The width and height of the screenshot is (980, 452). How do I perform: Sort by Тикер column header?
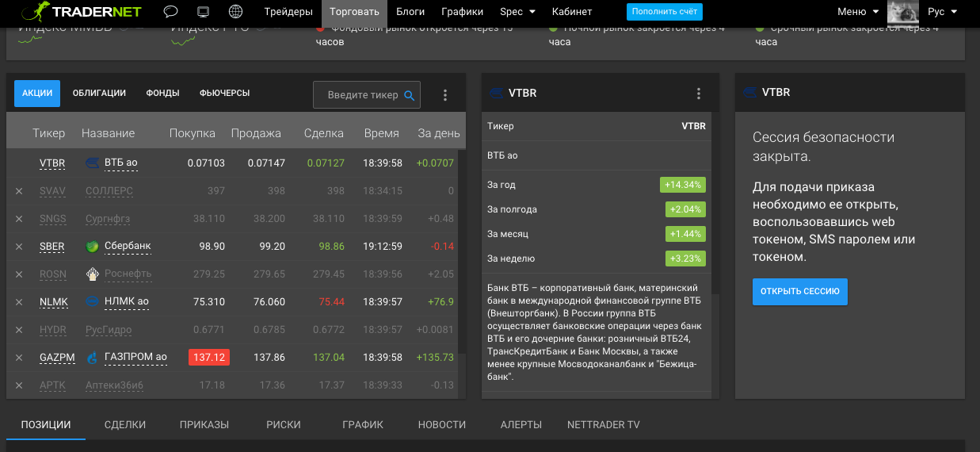[x=49, y=133]
